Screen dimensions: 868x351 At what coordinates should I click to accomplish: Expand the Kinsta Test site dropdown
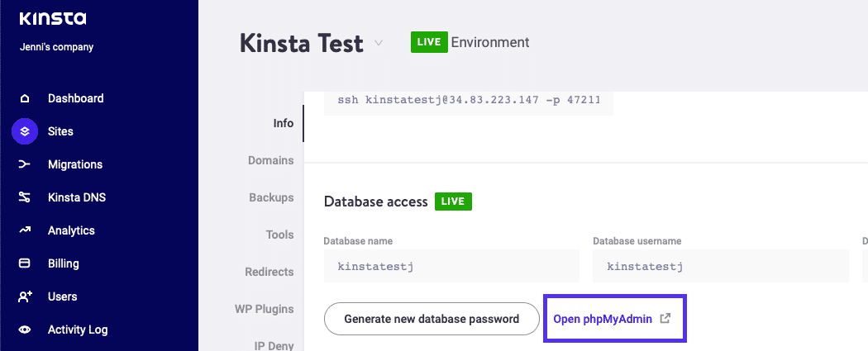379,43
